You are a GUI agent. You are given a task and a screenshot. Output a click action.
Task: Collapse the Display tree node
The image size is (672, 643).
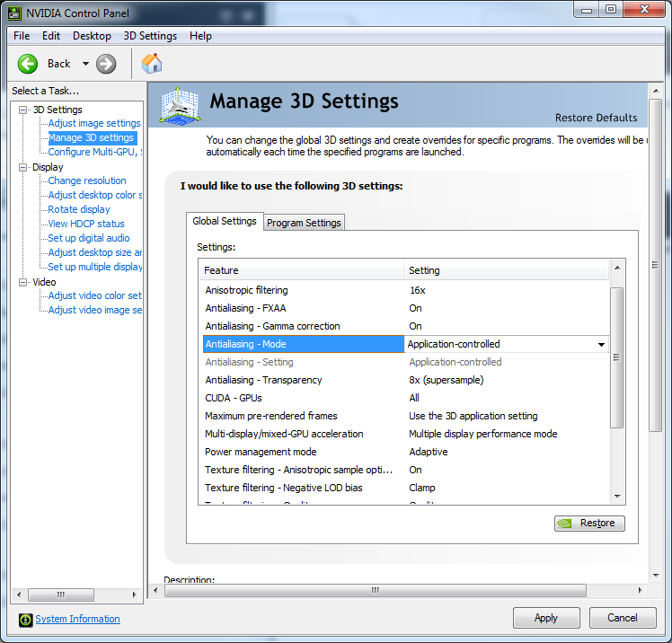pos(22,168)
